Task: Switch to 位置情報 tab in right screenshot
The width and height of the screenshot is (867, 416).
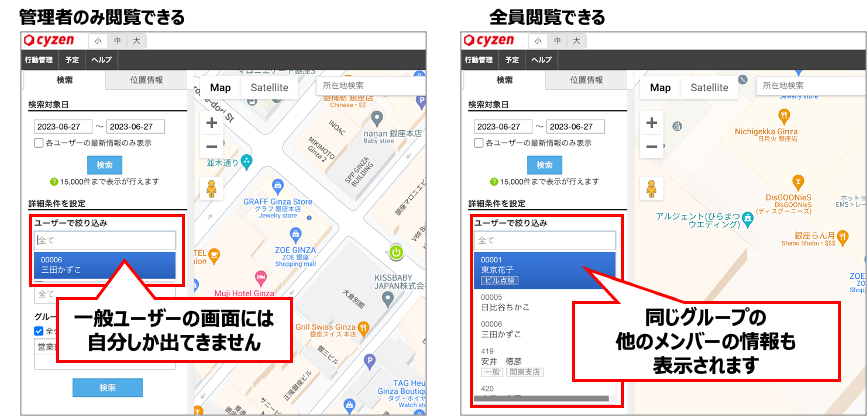Action: tap(587, 80)
